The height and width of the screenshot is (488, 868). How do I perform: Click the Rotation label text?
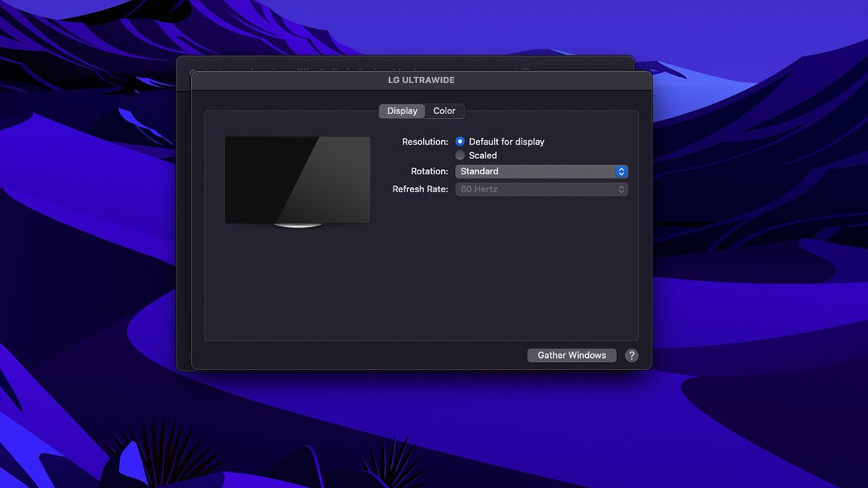pyautogui.click(x=429, y=171)
